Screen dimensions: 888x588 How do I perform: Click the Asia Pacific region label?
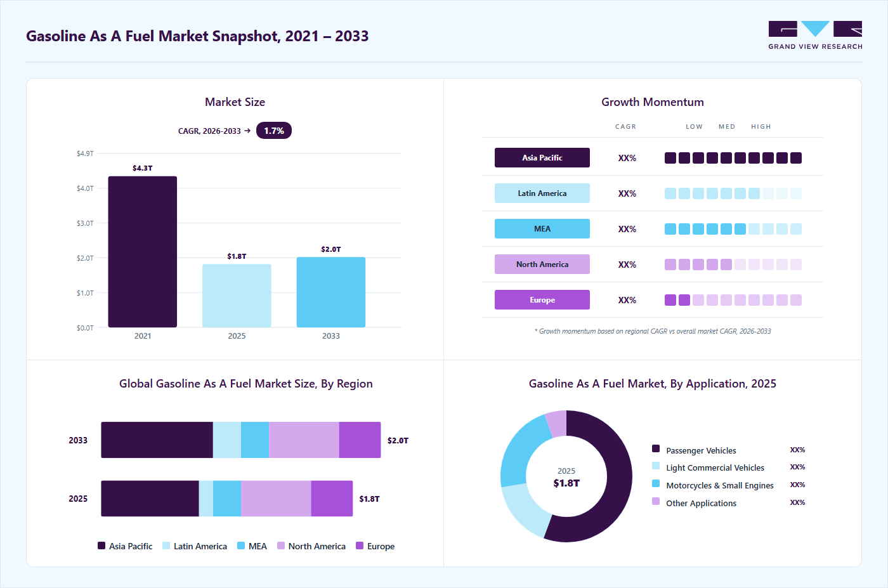[542, 158]
